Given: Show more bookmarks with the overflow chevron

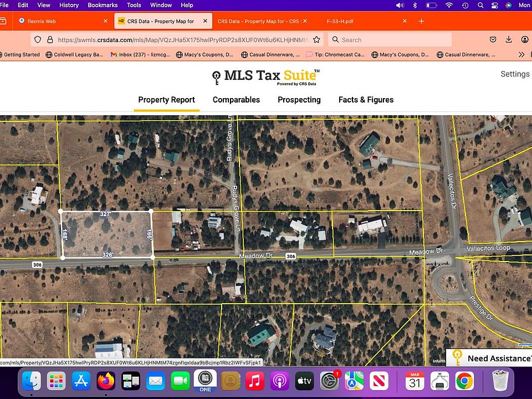Looking at the screenshot, I should [521, 54].
